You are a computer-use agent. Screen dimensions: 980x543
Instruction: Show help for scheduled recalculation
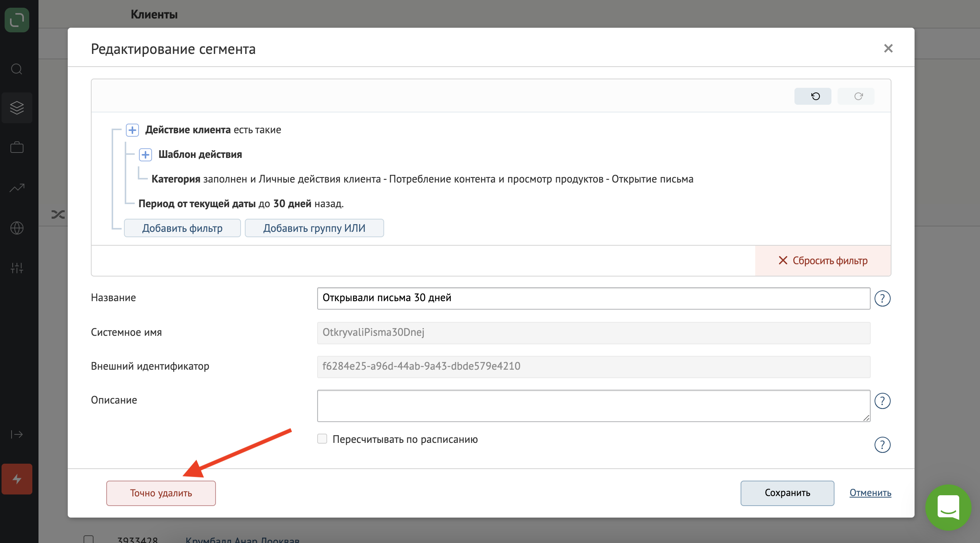pyautogui.click(x=883, y=445)
